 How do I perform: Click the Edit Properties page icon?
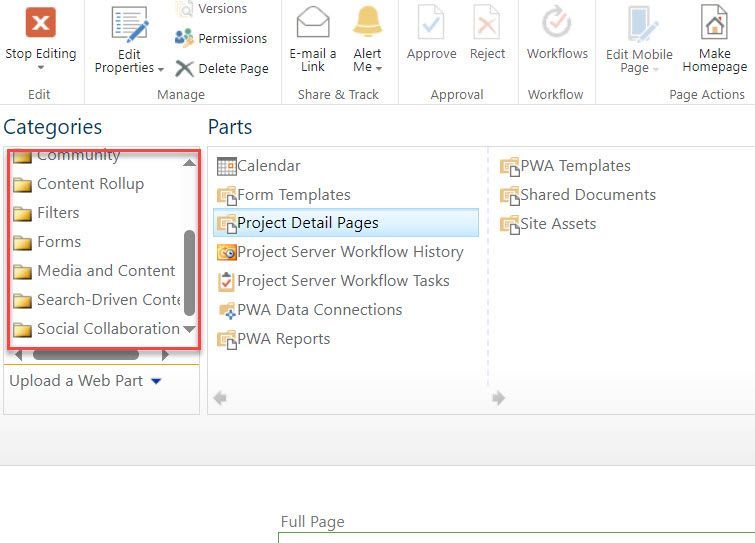pyautogui.click(x=130, y=24)
